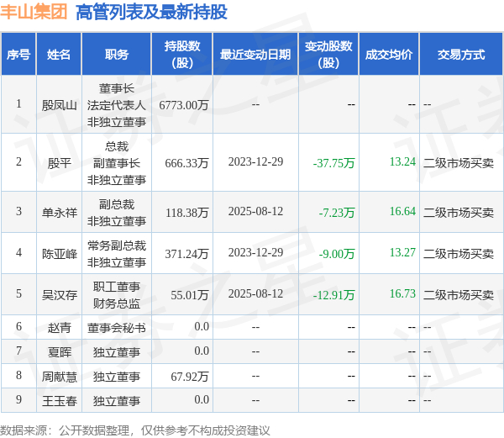Select the 姓名 column header
504x438 pixels.
[59, 55]
